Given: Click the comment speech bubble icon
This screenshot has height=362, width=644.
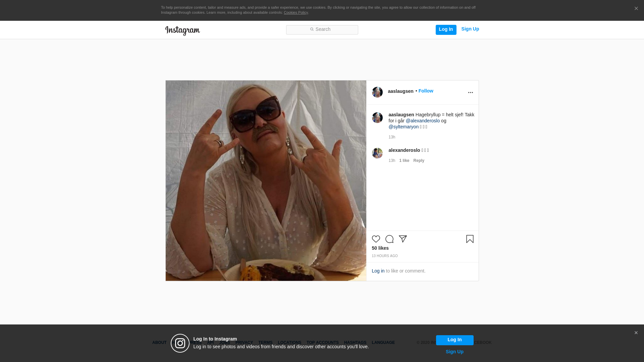Looking at the screenshot, I should [389, 239].
